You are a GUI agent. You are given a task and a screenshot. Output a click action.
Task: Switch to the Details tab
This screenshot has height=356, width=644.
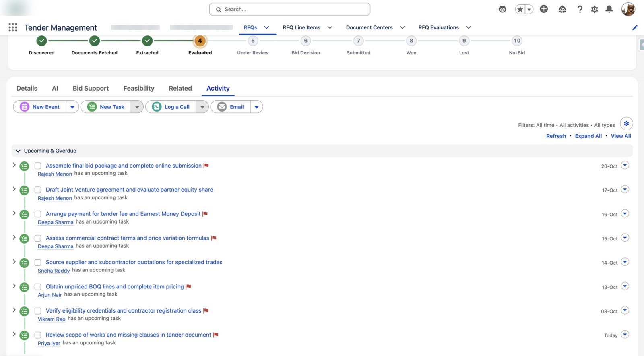click(x=27, y=88)
